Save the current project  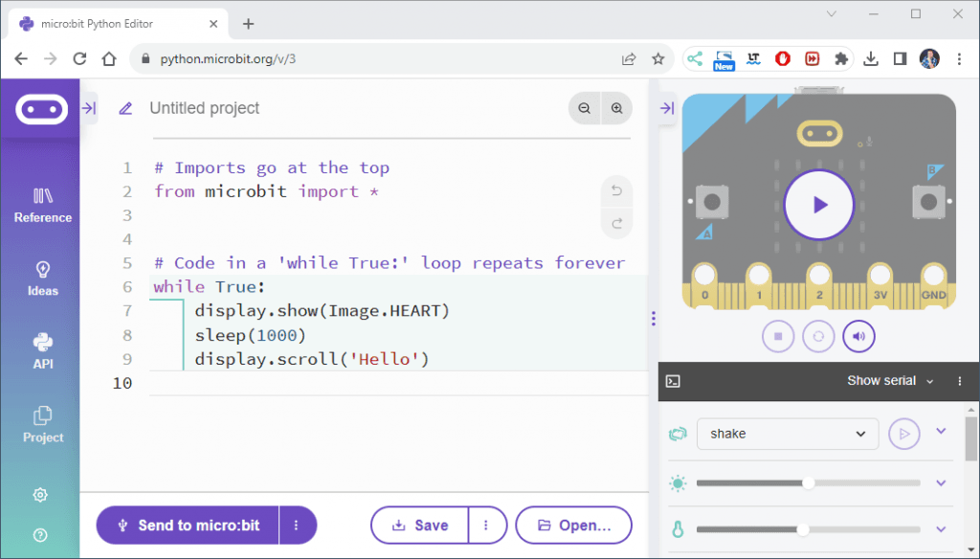[419, 525]
